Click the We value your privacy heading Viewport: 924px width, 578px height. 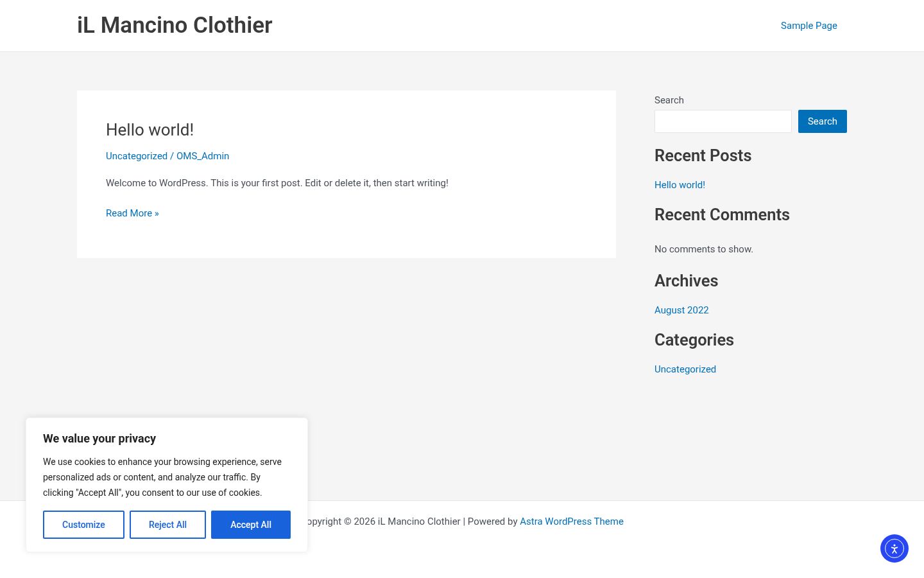99,439
